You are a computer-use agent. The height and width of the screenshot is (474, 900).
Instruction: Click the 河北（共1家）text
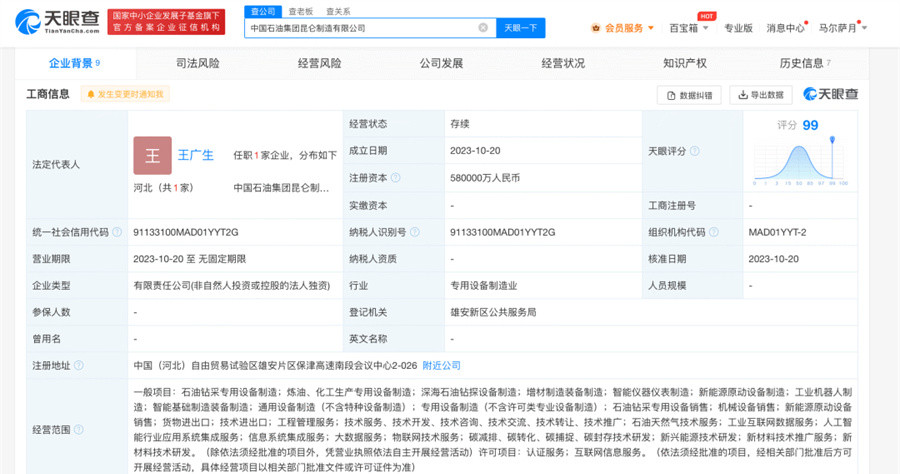coord(164,188)
